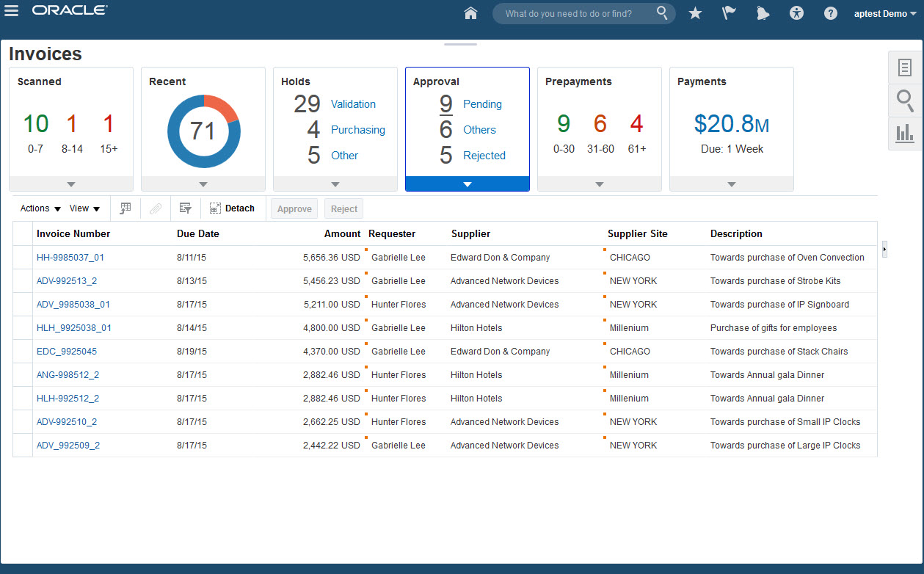Open the View menu
This screenshot has height=574, width=924.
[84, 208]
